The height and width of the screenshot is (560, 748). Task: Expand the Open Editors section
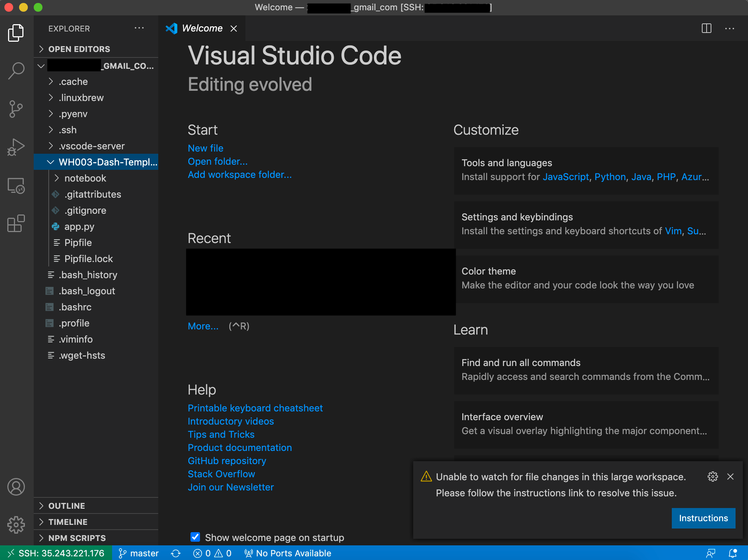96,49
